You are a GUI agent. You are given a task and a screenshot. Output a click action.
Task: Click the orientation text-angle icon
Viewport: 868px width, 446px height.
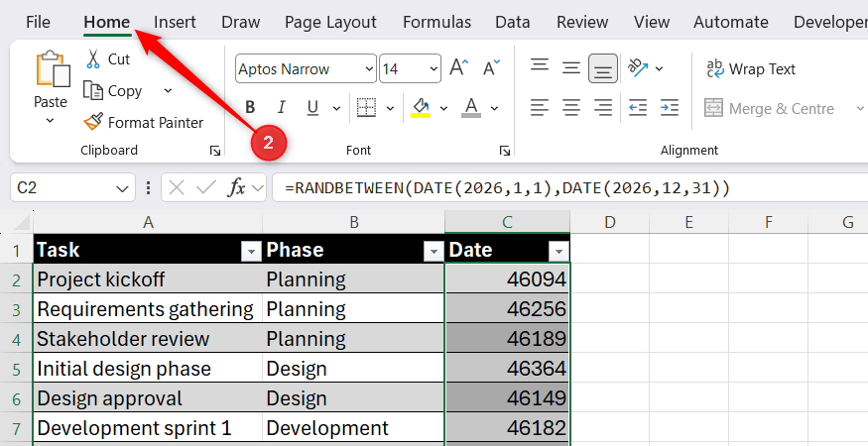coord(638,68)
